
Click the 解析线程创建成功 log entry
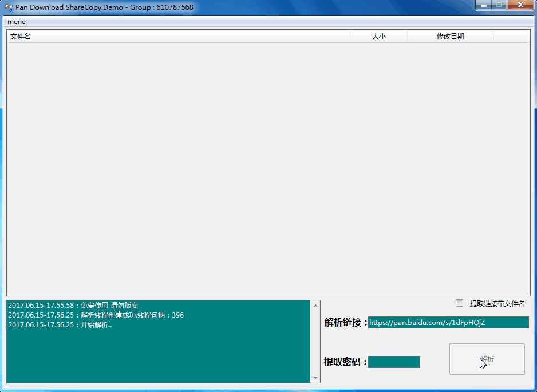click(96, 315)
